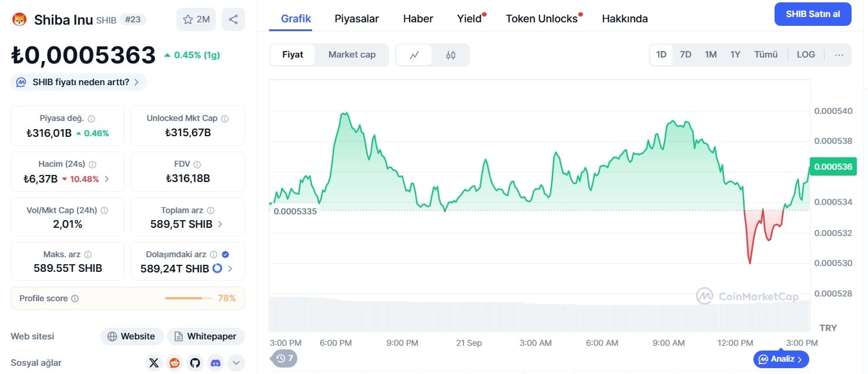Screen dimensions: 868x374
Task: Click the ₺316,01B market cap value
Action: click(x=49, y=133)
